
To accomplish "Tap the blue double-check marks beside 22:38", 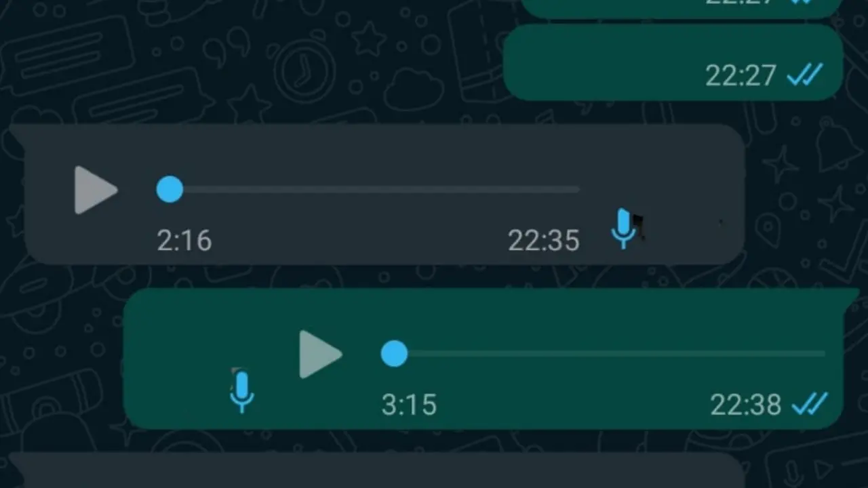I will [810, 405].
